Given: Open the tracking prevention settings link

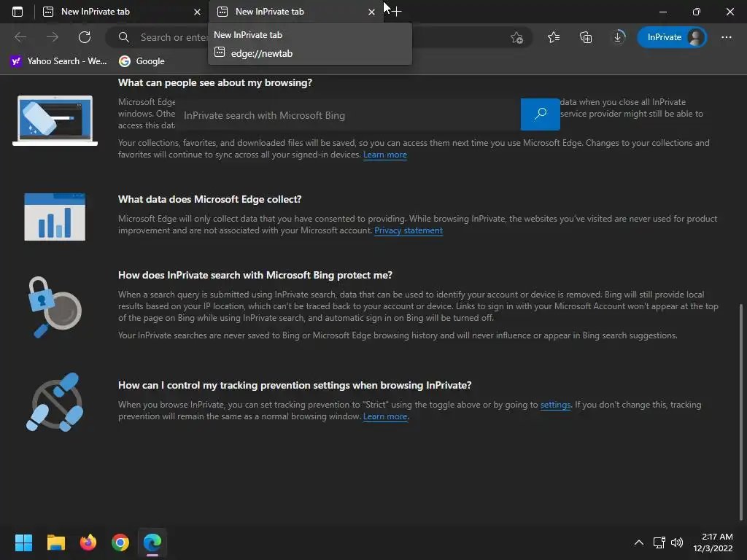Looking at the screenshot, I should (x=555, y=405).
